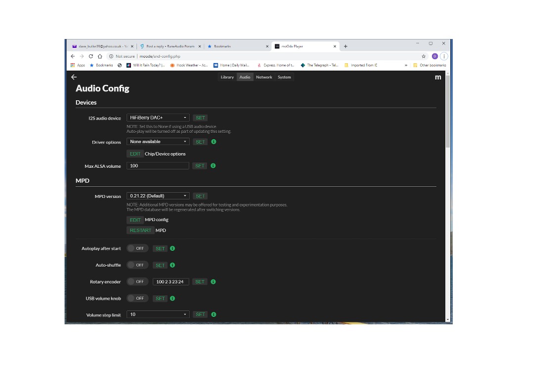The image size is (555, 392).
Task: Open the Apps shortcut in bookmarks bar
Action: (78, 65)
